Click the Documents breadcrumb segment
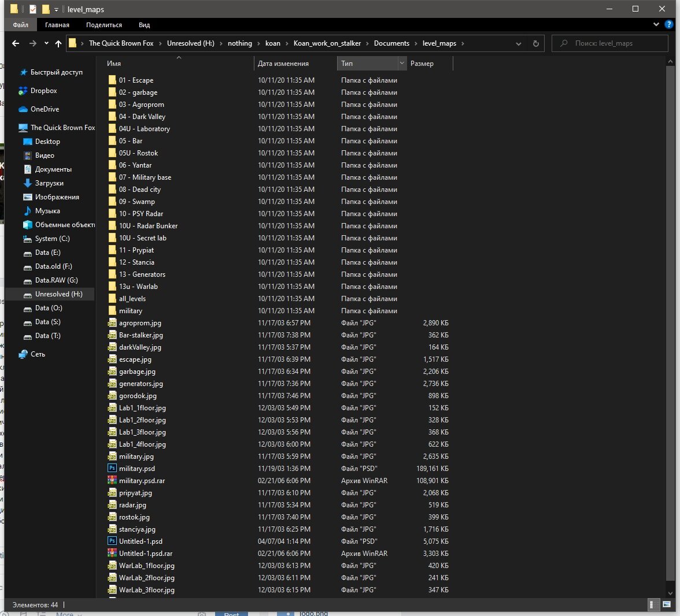680x616 pixels. click(391, 43)
